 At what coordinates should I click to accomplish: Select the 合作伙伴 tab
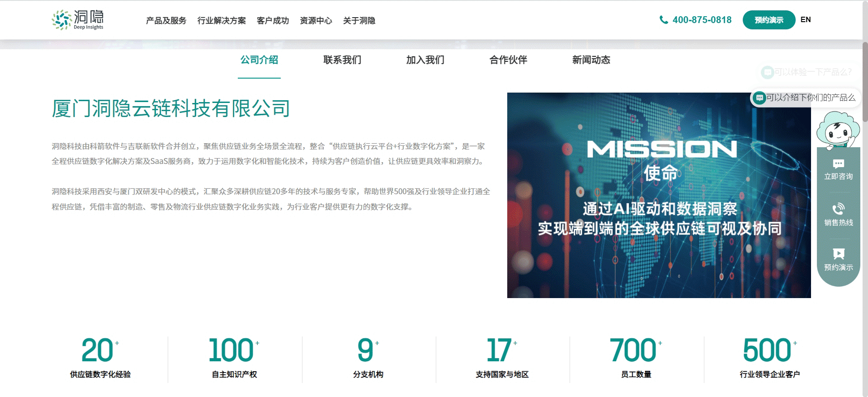point(508,60)
